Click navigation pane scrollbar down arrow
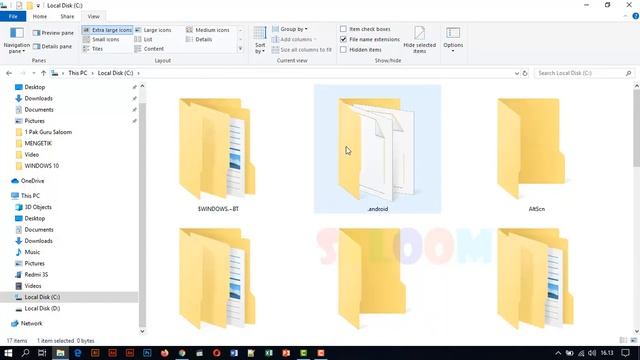640x360 pixels. click(x=142, y=331)
